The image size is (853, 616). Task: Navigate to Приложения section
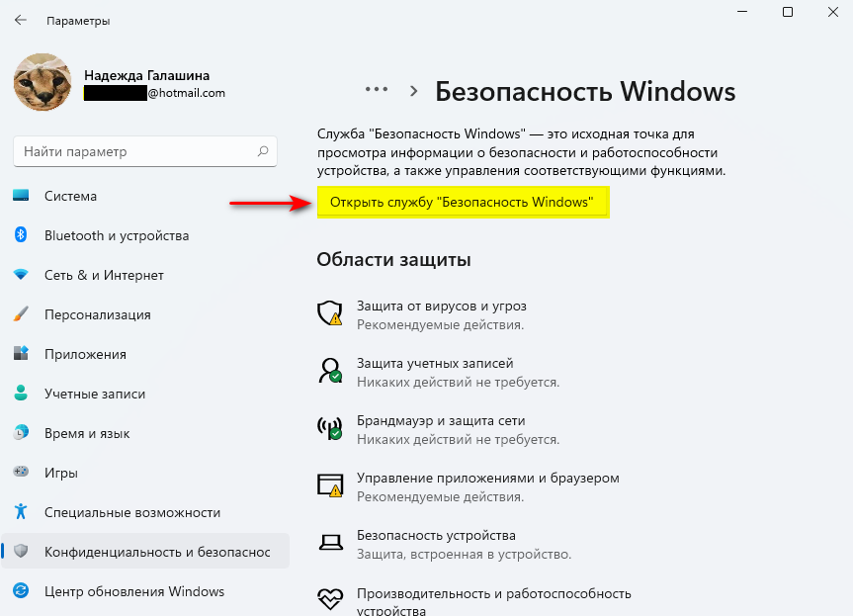[x=85, y=354]
